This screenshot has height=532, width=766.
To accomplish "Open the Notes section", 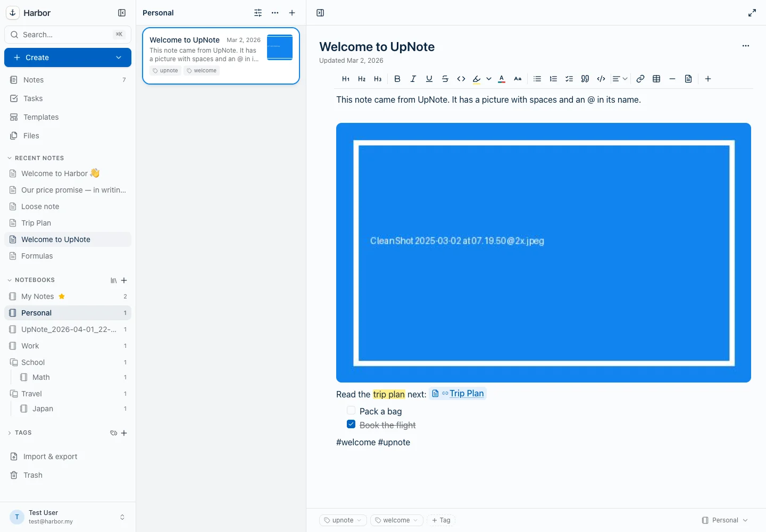I will [x=68, y=80].
